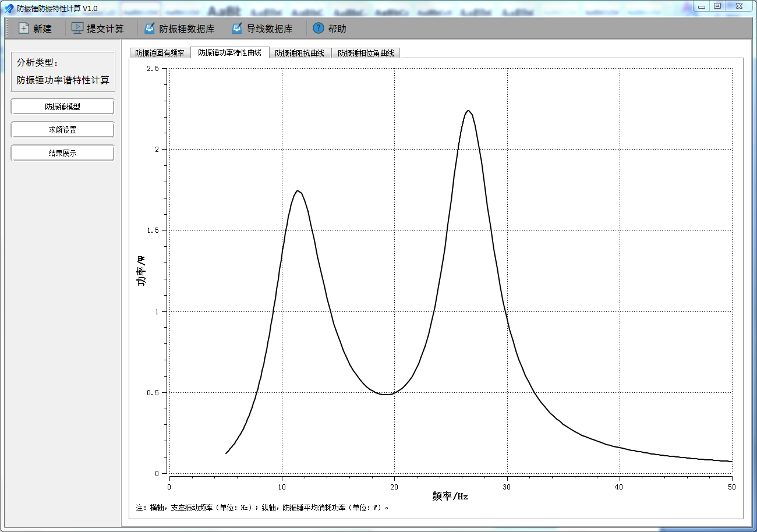757x532 pixels.
Task: Click the 帮助 question mark icon
Action: coord(319,28)
